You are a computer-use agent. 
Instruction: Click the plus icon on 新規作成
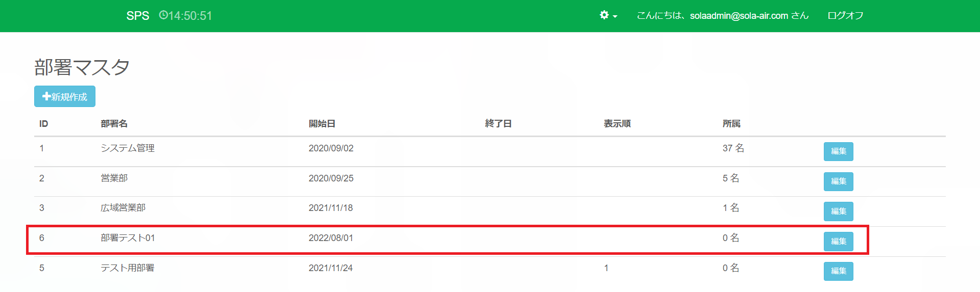tap(46, 96)
